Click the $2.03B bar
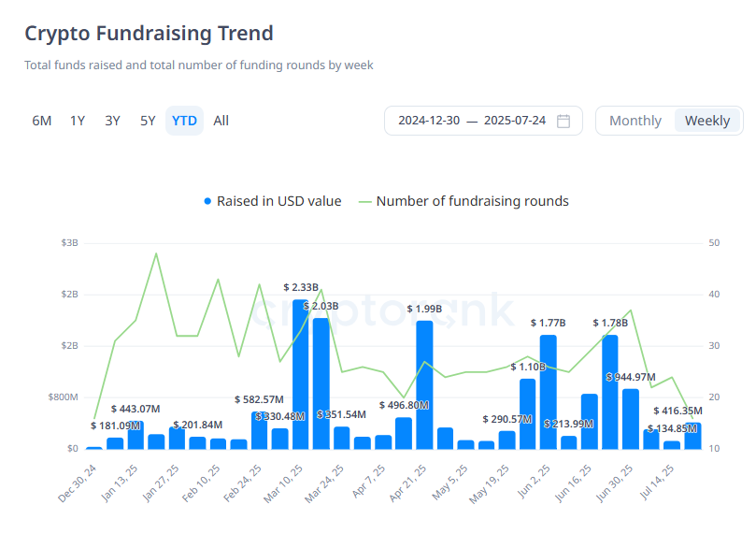The width and height of the screenshot is (756, 534). point(321,383)
